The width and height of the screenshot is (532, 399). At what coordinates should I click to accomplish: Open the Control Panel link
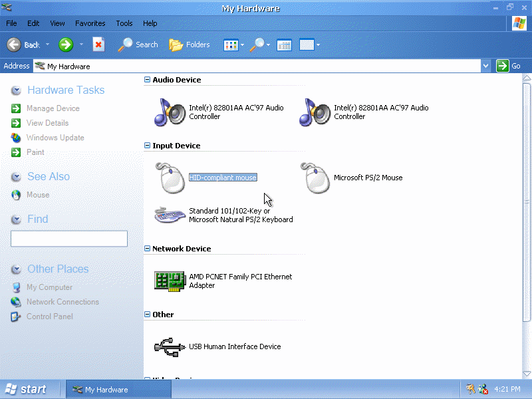49,317
